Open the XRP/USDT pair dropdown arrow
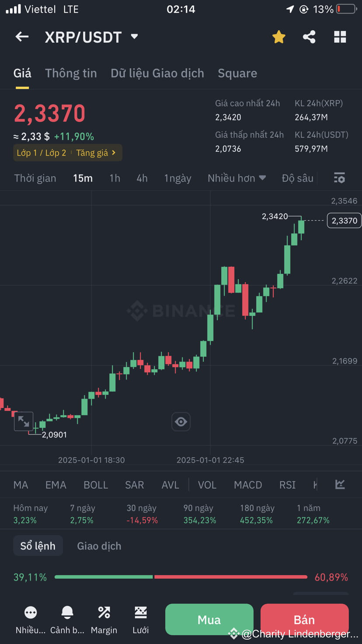 click(134, 36)
